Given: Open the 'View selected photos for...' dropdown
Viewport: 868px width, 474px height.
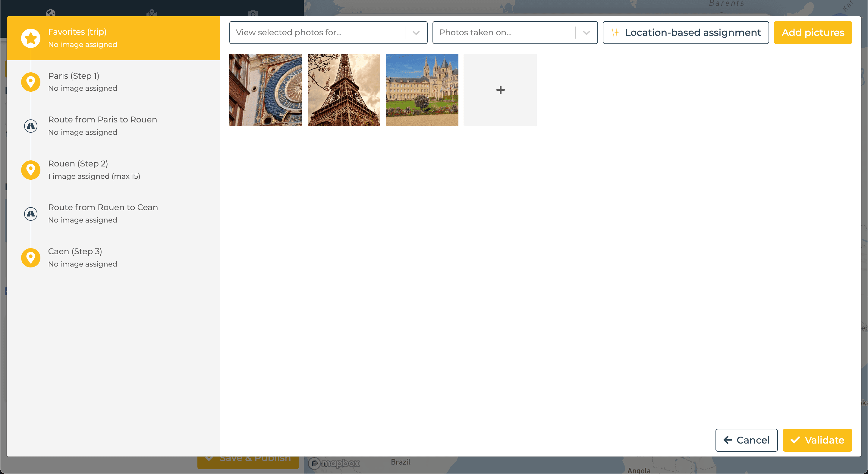Looking at the screenshot, I should tap(328, 33).
